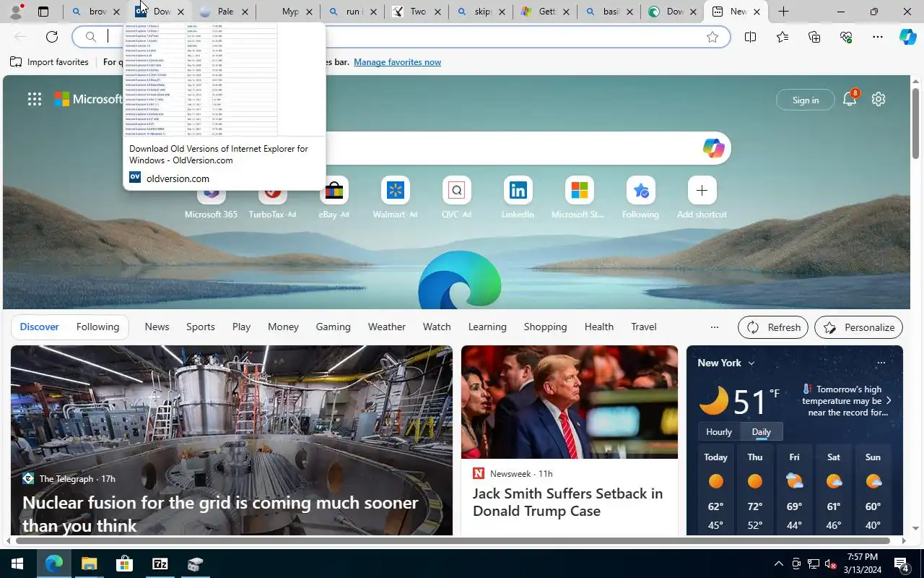The image size is (924, 578).
Task: Switch to the Hourly weather view
Action: point(718,431)
